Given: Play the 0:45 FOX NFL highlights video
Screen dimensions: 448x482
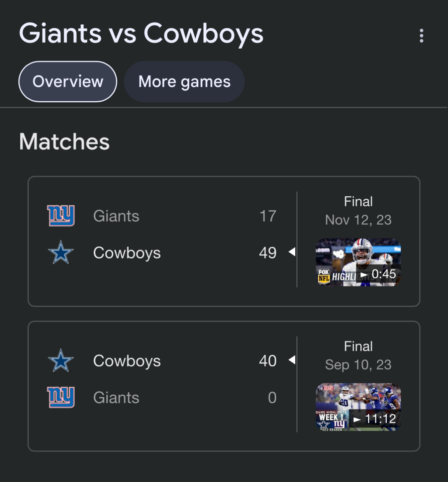Looking at the screenshot, I should pyautogui.click(x=358, y=262).
